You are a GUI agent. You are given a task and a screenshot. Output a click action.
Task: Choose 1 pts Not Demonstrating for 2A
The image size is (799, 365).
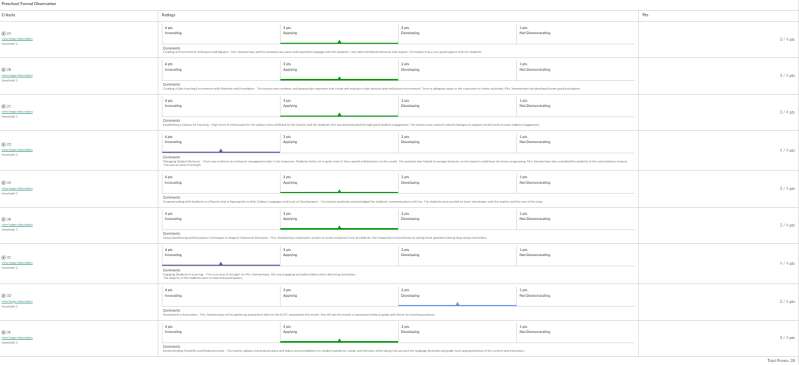pyautogui.click(x=576, y=34)
